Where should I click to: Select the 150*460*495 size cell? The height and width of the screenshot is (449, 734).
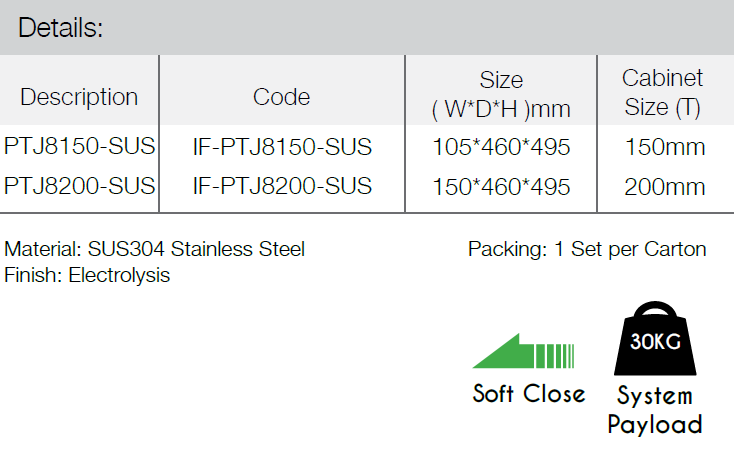[x=501, y=187]
